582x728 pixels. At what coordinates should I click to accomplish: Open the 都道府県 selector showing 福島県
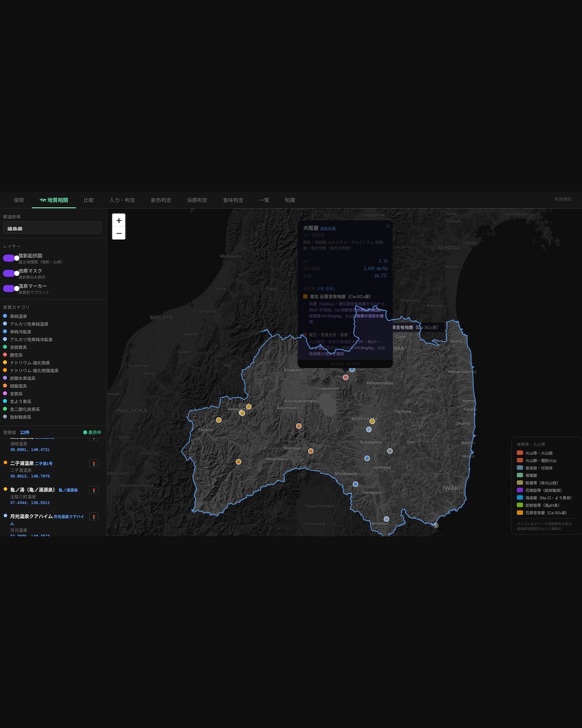[x=52, y=228]
